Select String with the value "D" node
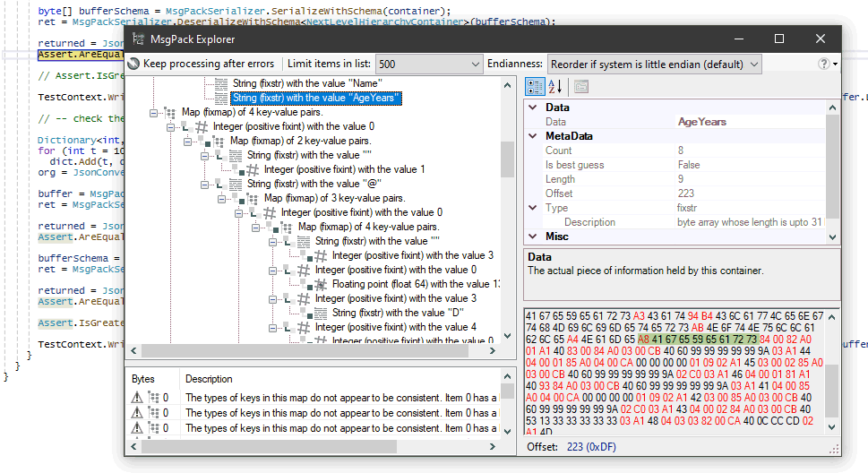 point(398,313)
